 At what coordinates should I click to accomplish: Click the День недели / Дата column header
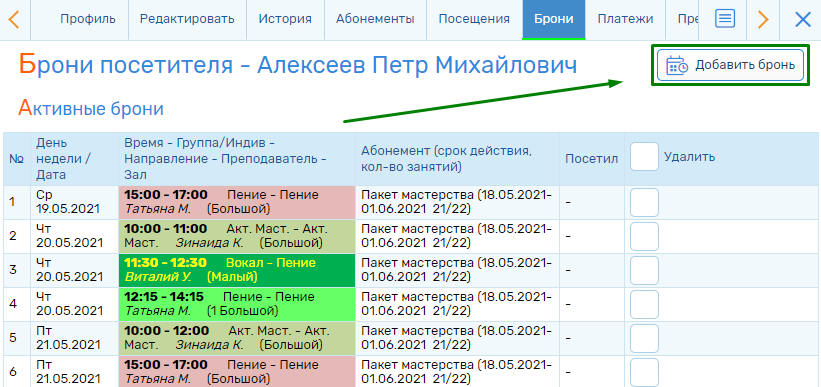click(75, 159)
